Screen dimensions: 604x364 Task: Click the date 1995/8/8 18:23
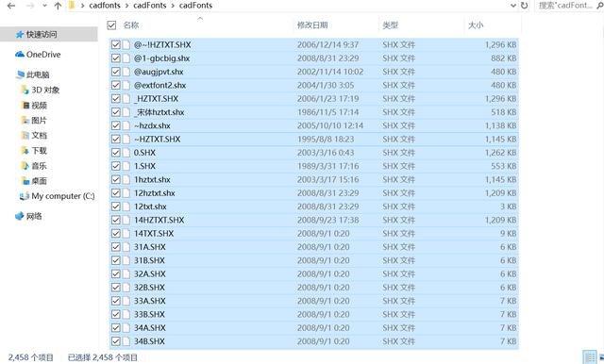pos(326,139)
